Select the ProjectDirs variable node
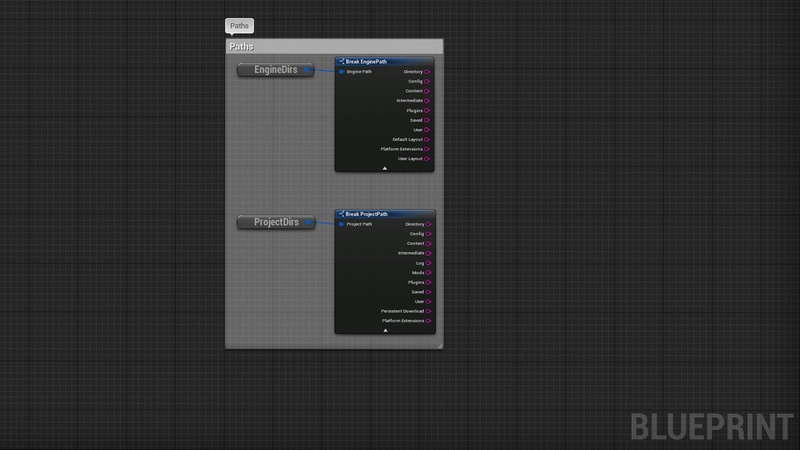 pyautogui.click(x=270, y=222)
